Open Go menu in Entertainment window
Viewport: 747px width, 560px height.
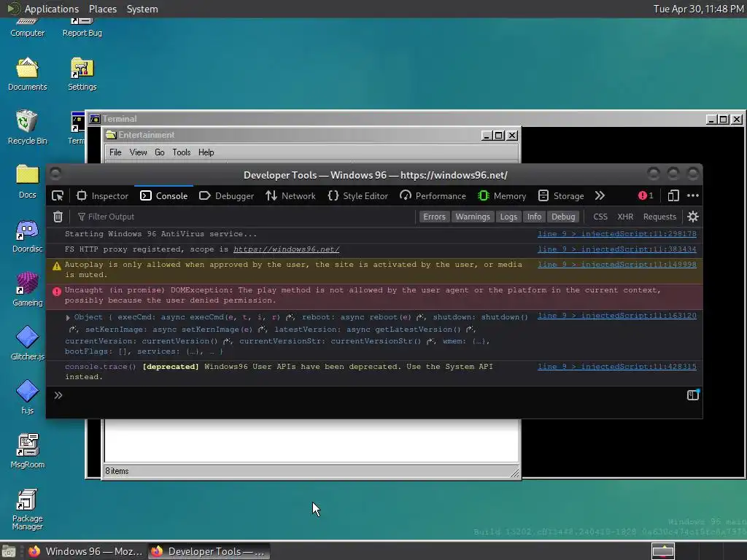(x=160, y=152)
